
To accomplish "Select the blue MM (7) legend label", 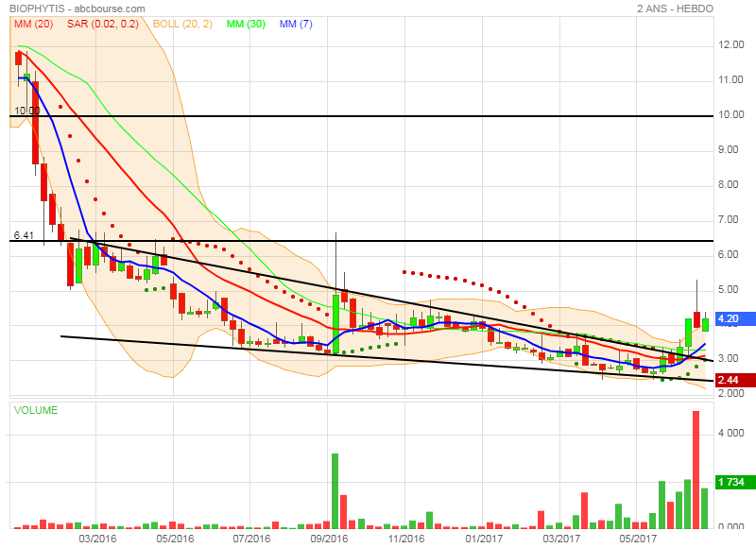I will [296, 24].
